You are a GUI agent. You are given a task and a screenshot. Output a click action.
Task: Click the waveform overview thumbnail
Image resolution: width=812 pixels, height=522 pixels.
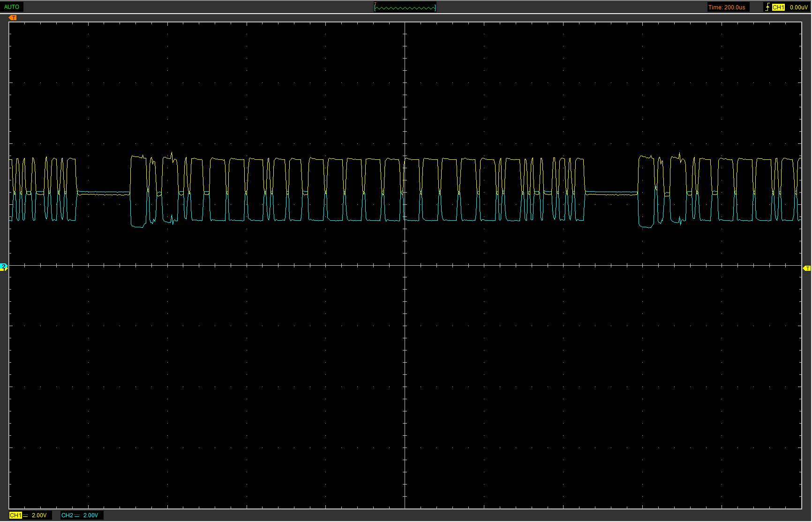tap(405, 7)
